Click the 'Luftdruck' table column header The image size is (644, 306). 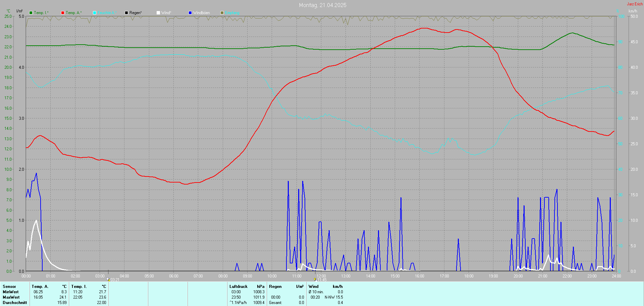pyautogui.click(x=238, y=287)
